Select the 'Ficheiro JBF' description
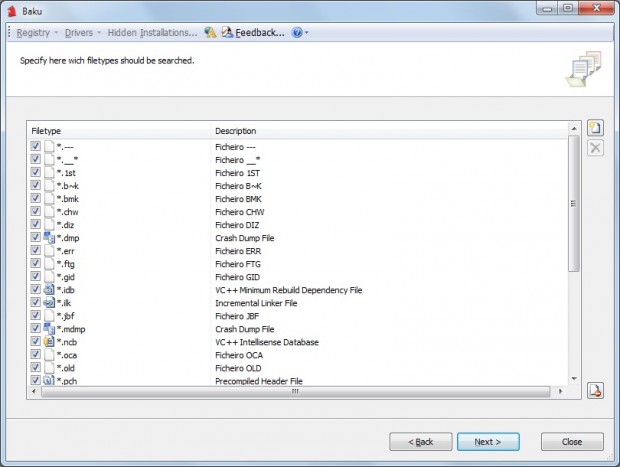The height and width of the screenshot is (467, 620). tap(237, 316)
